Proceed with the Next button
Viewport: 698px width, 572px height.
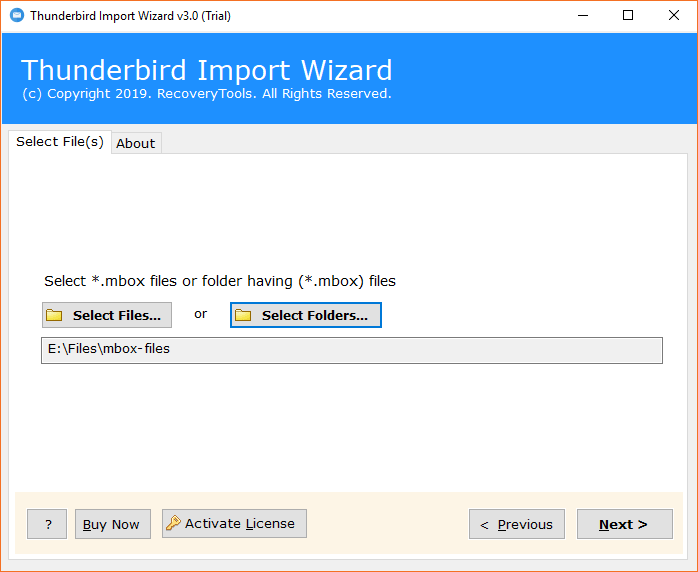(x=625, y=524)
